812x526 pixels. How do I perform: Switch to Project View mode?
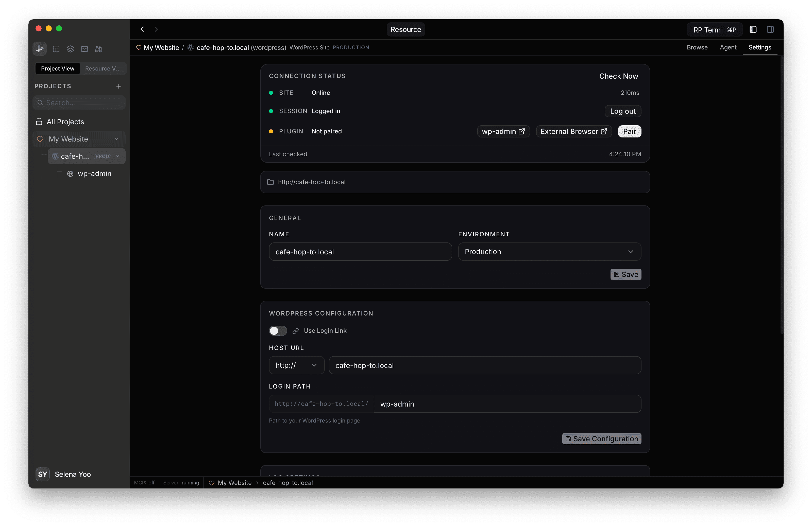57,68
